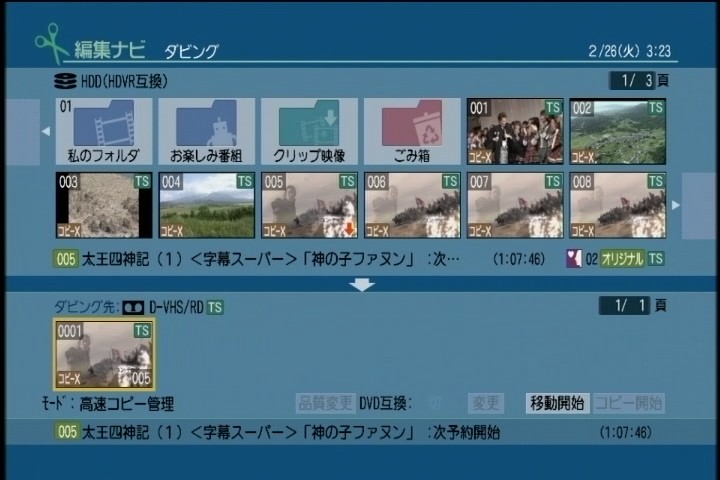The image size is (720, 480).
Task: Click the scissors 編集ナビ icon
Action: [51, 43]
